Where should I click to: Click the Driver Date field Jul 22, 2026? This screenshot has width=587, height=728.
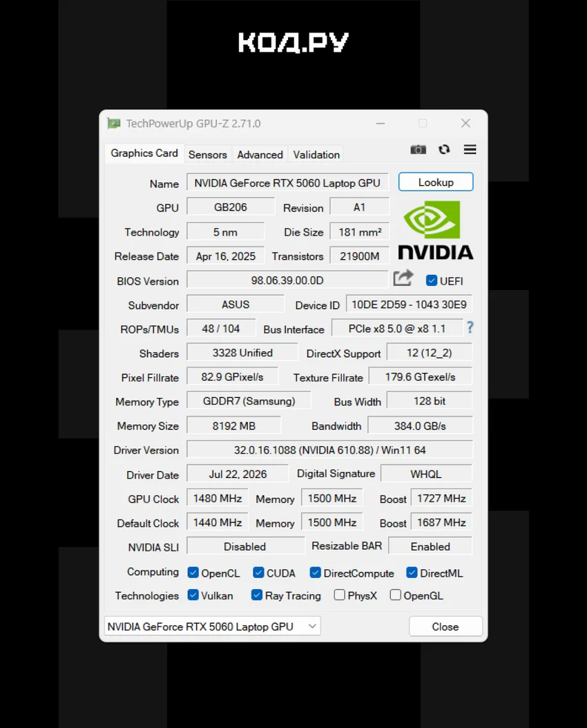[x=238, y=474]
